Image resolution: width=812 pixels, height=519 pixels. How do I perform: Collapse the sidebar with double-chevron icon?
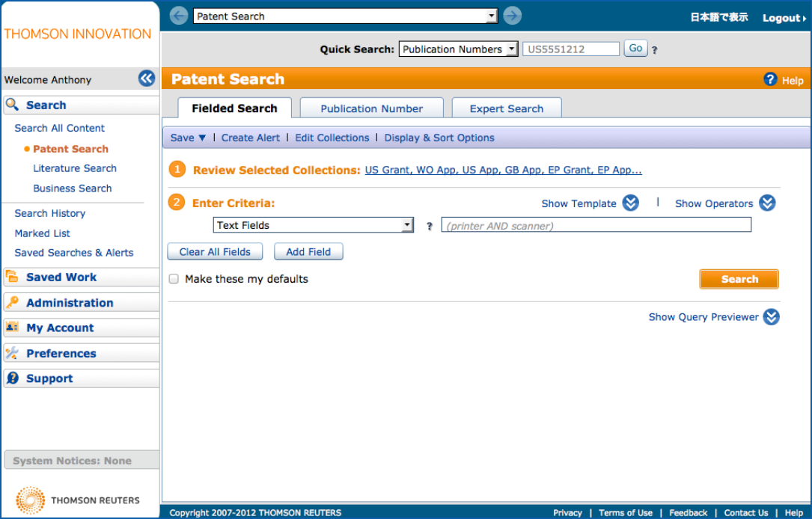146,79
